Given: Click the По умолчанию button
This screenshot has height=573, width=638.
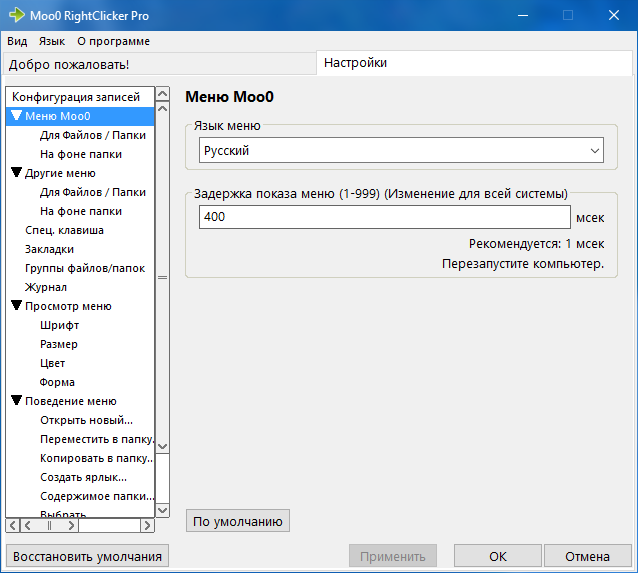Looking at the screenshot, I should tap(237, 521).
